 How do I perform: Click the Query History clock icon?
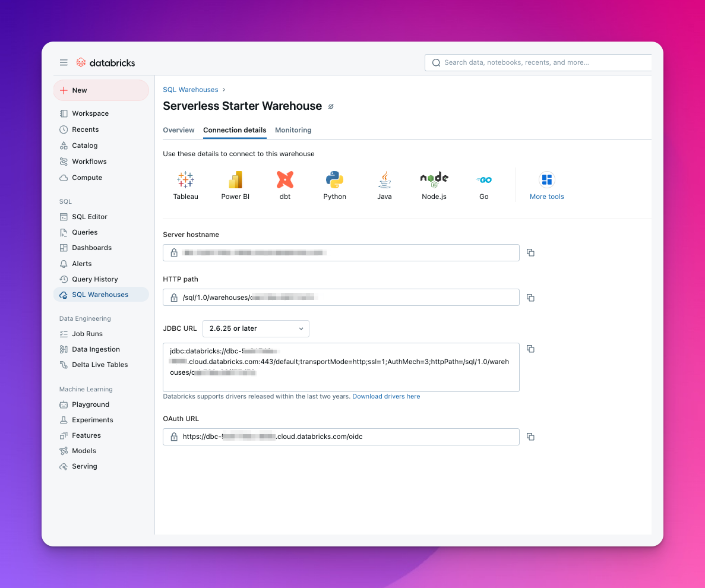(64, 279)
